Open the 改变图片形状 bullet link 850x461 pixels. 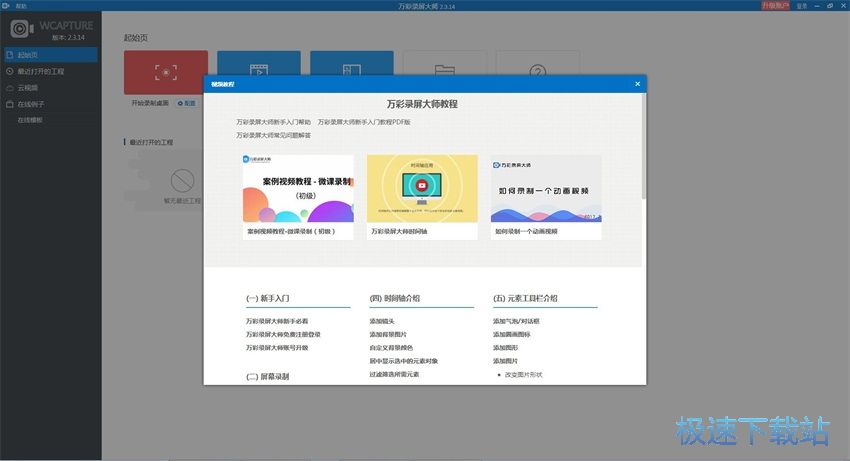524,375
